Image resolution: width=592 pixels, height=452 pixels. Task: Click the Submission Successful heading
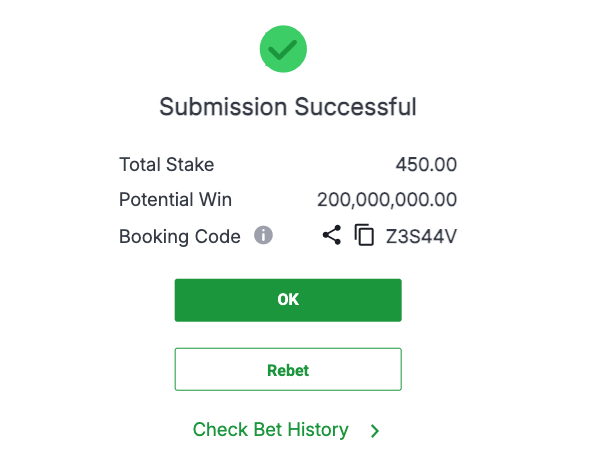click(x=288, y=106)
